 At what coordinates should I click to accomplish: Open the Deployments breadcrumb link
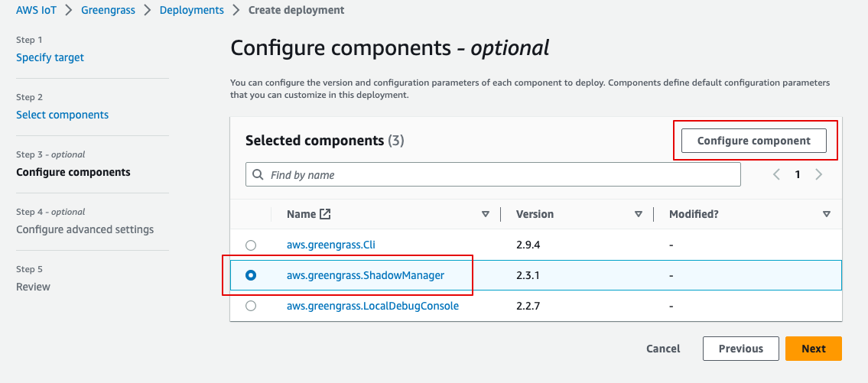click(x=191, y=10)
